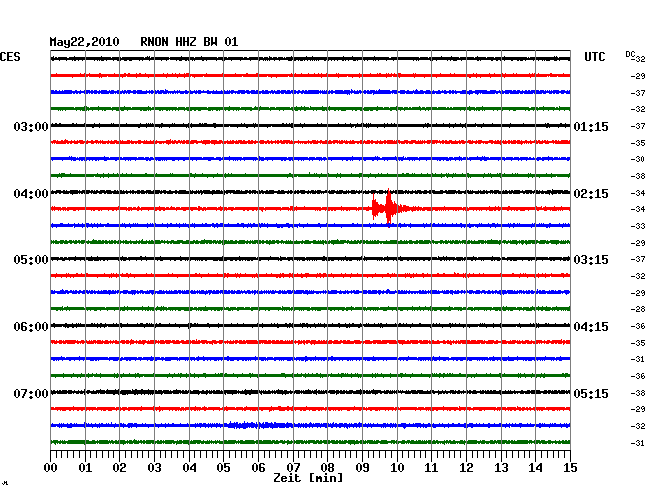Click the Zeit [min] axis title

point(308,478)
